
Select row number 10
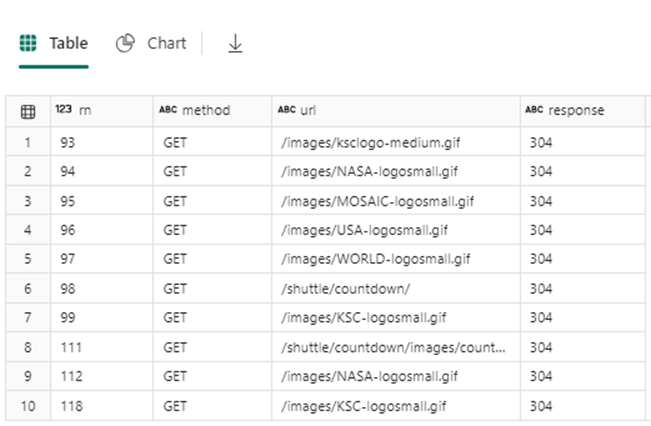[28, 405]
